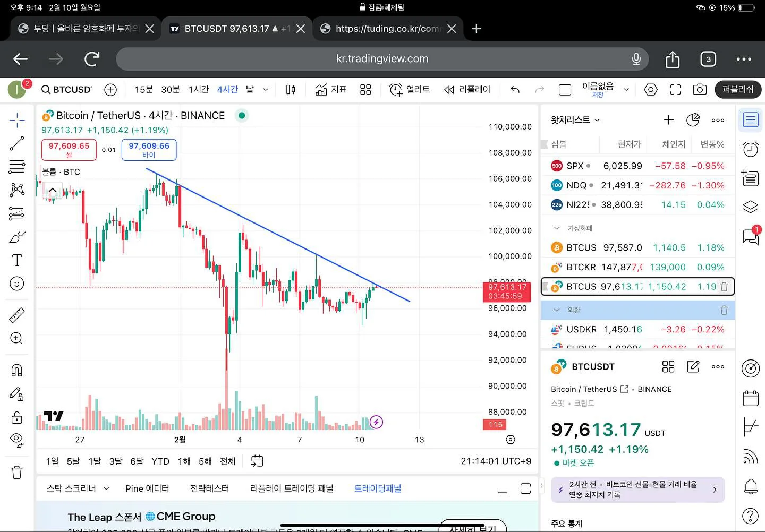Select the ruler measure tool

coord(17,315)
